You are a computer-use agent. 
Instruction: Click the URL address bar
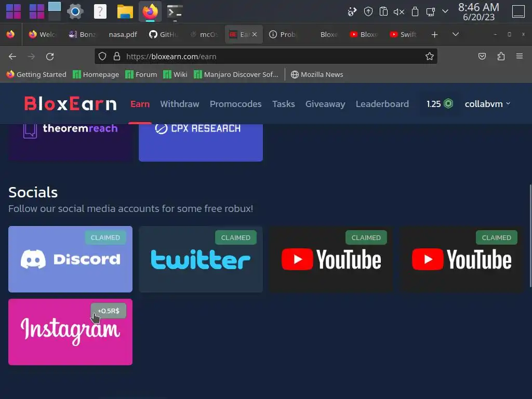point(265,56)
